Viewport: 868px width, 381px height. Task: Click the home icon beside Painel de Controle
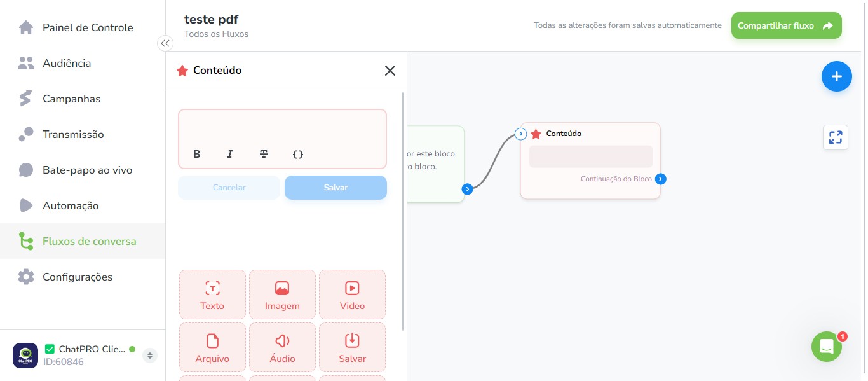(26, 27)
